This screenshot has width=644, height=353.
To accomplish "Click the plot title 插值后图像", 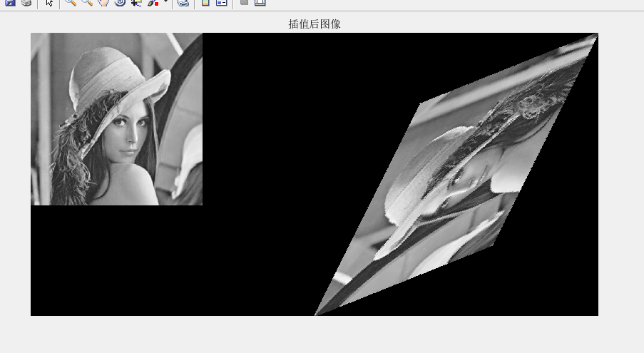I will (315, 24).
